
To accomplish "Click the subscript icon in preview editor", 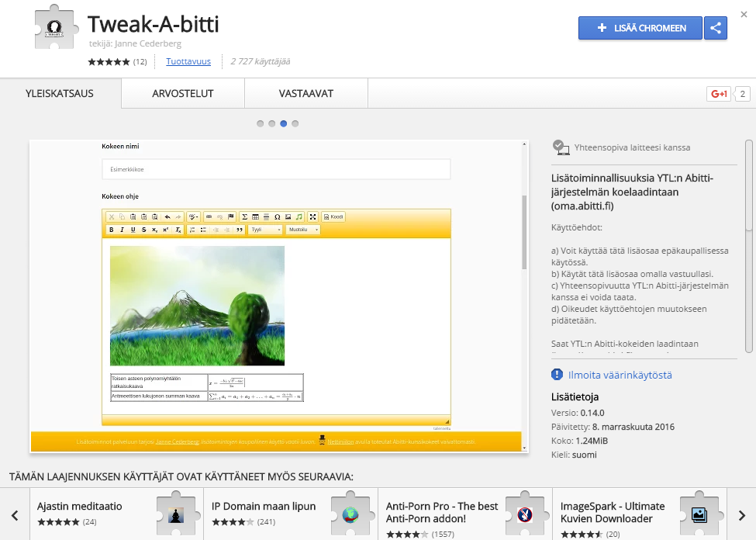I will coord(155,230).
